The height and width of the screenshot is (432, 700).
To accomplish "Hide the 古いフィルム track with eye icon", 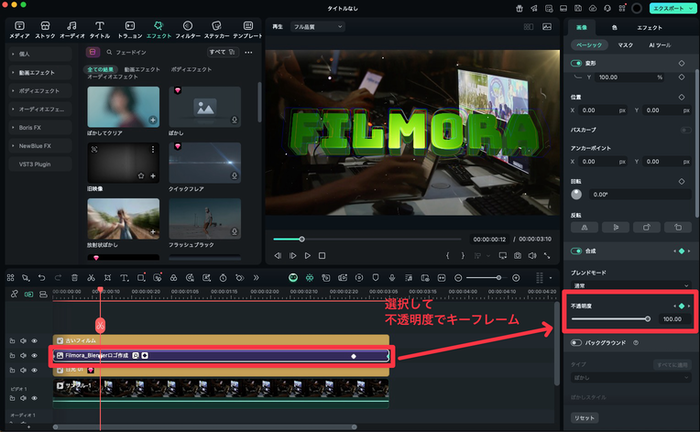I will tap(34, 340).
